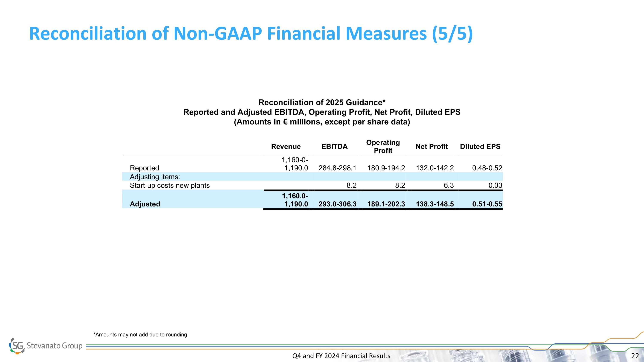This screenshot has height=362, width=644.
Task: Click the Diluted EPS column header
Action: pos(480,146)
